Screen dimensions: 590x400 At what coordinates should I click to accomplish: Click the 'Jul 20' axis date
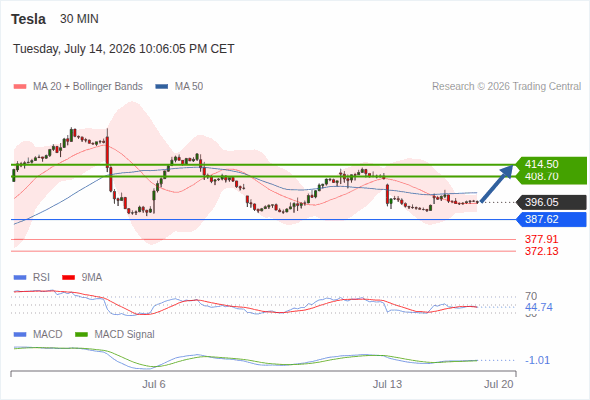pyautogui.click(x=499, y=384)
